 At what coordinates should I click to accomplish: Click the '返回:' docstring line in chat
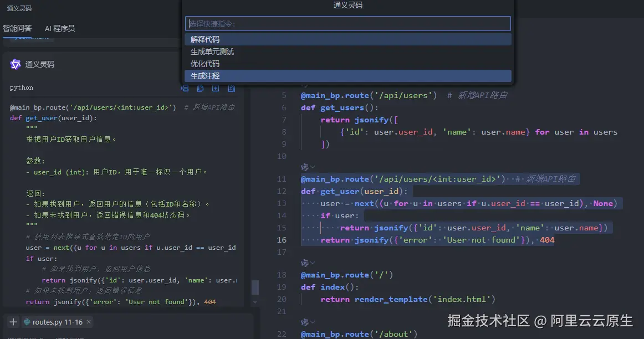[35, 193]
